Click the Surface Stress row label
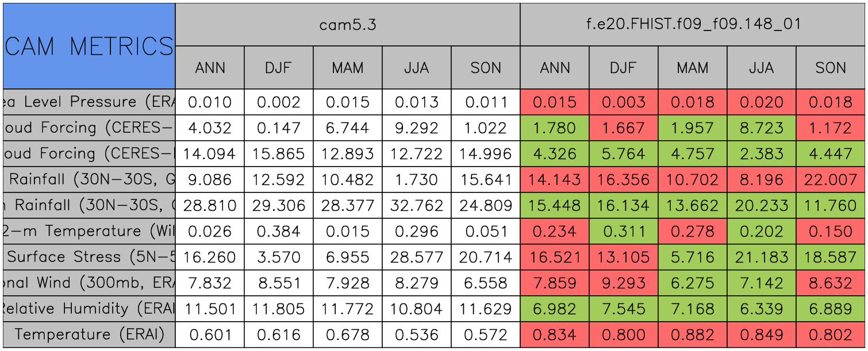This screenshot has width=868, height=351. click(x=89, y=257)
